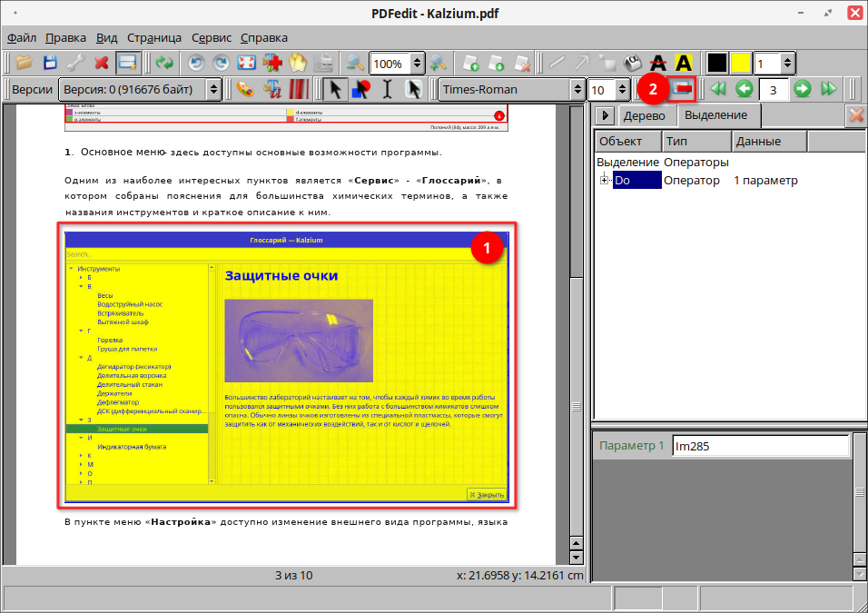Click the red X delete icon
Screen dimensions: 868x613
[x=102, y=64]
